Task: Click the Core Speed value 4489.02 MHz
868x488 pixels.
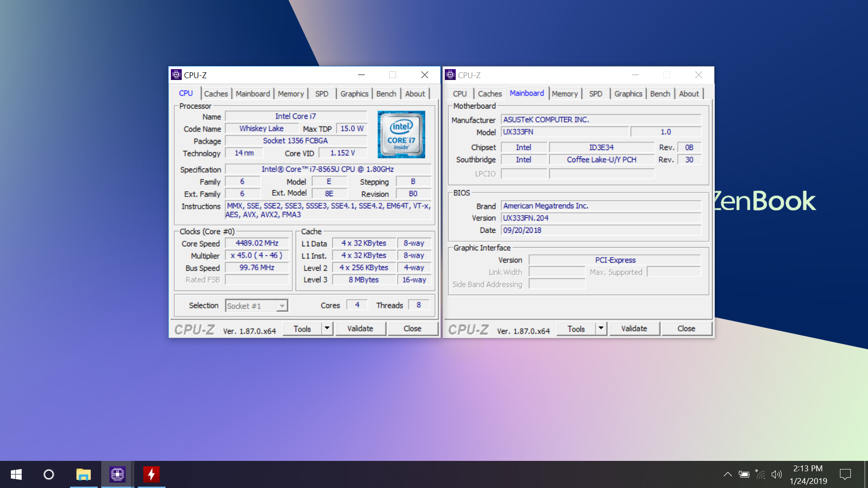Action: (257, 243)
